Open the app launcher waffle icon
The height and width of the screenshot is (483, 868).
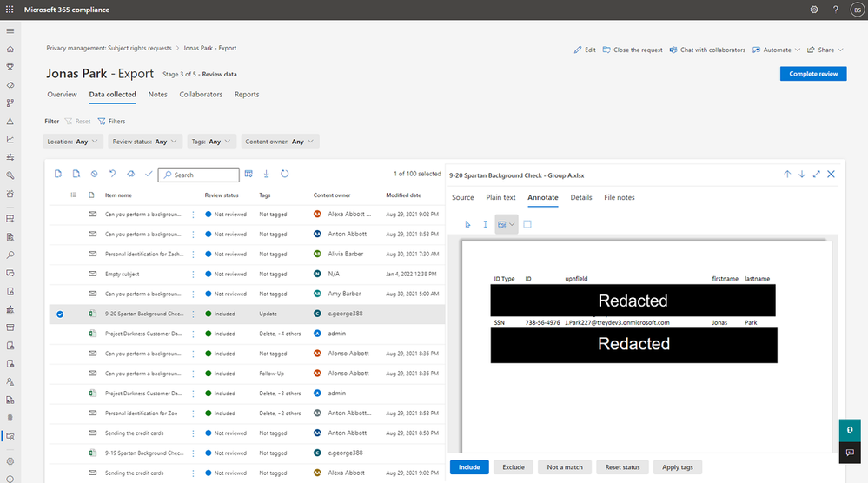10,10
